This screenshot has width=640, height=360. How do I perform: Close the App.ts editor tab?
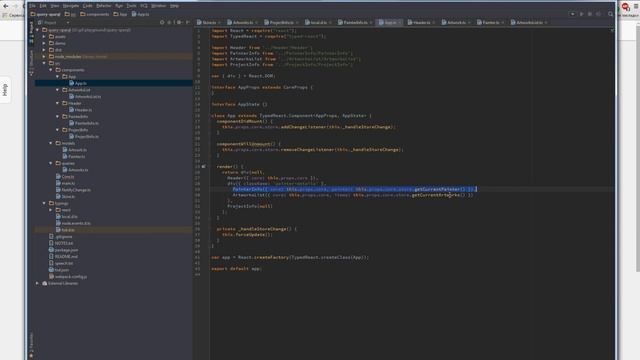click(x=400, y=22)
